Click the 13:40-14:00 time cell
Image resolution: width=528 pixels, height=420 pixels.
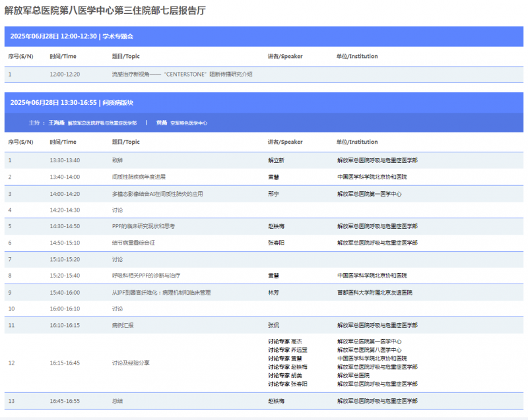point(65,177)
